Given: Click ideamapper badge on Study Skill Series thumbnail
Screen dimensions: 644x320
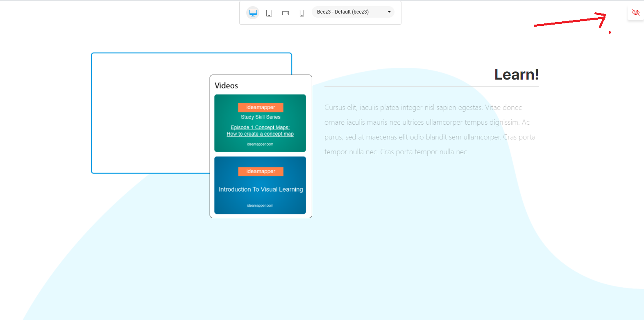Looking at the screenshot, I should [261, 107].
